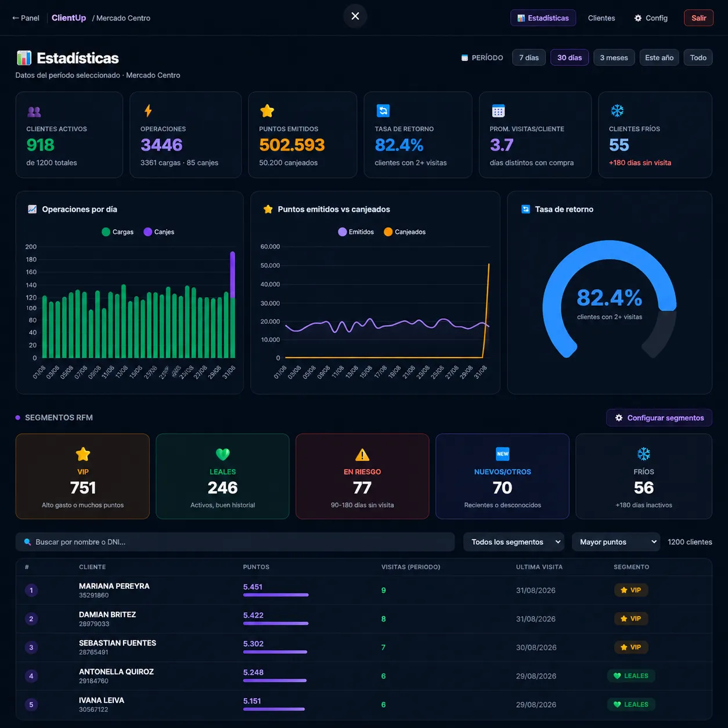Click the Mercado Centro breadcrumb
This screenshot has height=728, width=728.
point(123,18)
